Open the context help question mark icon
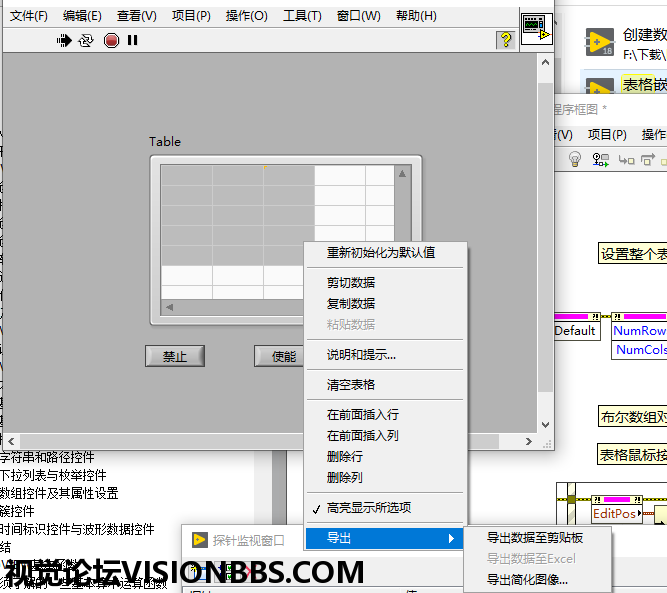Viewport: 667px width, 593px height. pyautogui.click(x=506, y=40)
